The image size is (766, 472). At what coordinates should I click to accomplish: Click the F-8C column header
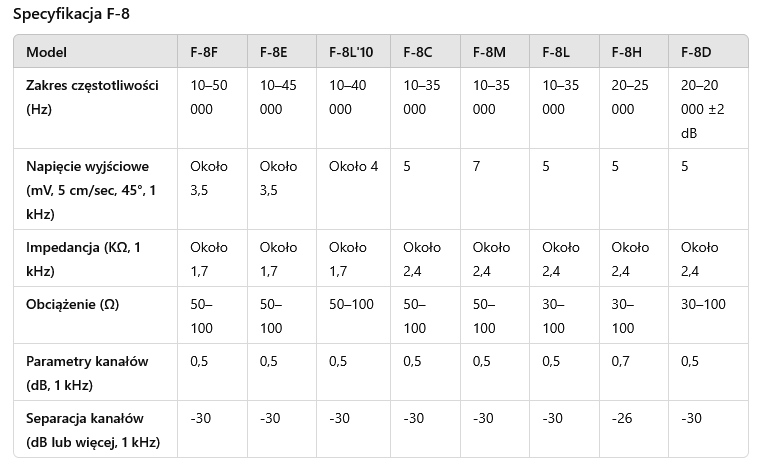[418, 52]
